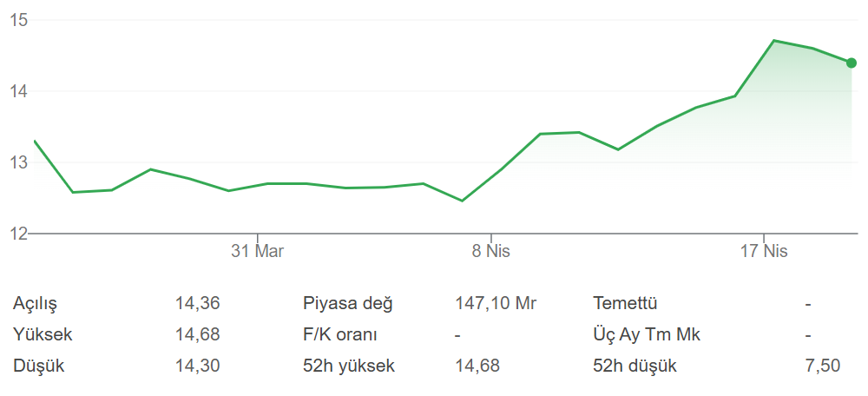The image size is (868, 396).
Task: Click the 52h yüksek label
Action: (349, 366)
